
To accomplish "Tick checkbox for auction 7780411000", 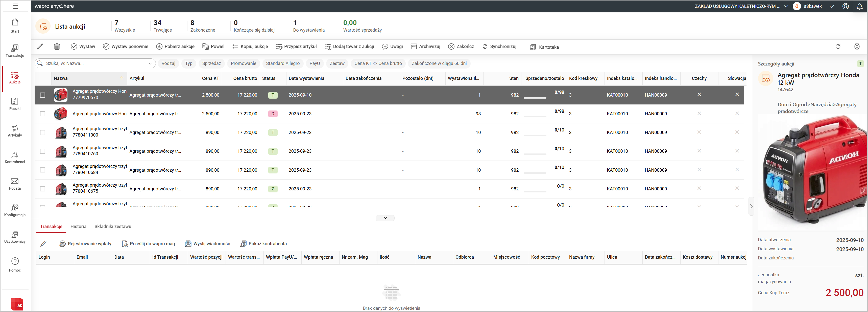I will point(42,132).
